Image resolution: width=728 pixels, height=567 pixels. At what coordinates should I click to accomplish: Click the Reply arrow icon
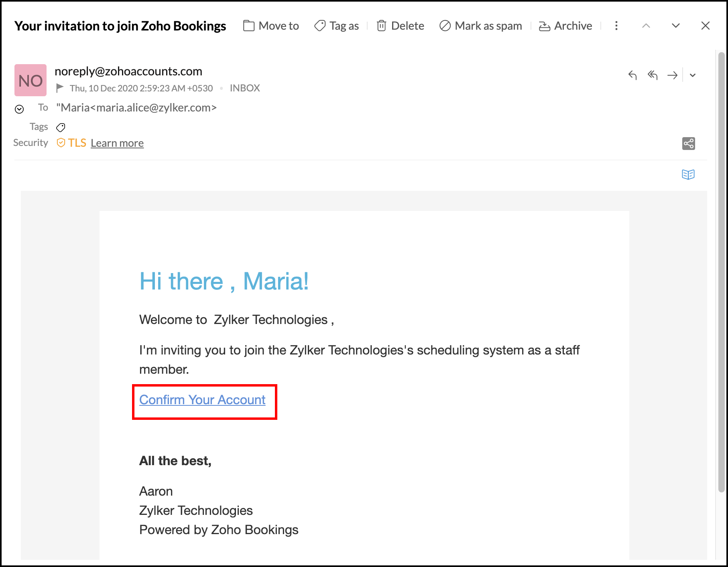632,75
